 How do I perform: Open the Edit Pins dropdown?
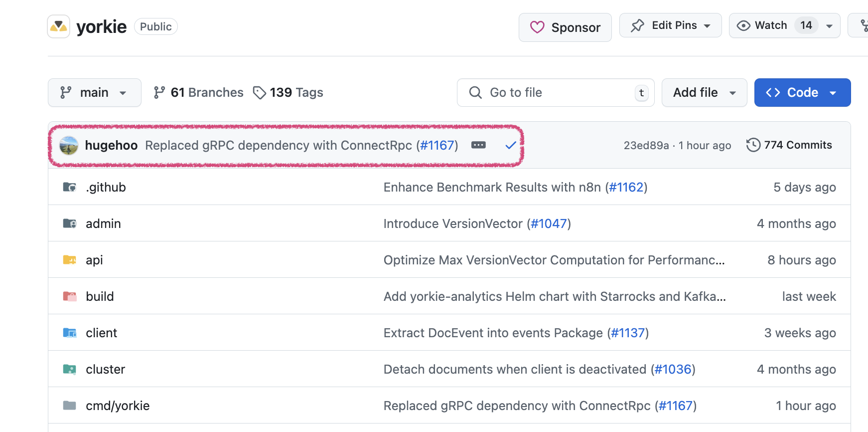(670, 25)
